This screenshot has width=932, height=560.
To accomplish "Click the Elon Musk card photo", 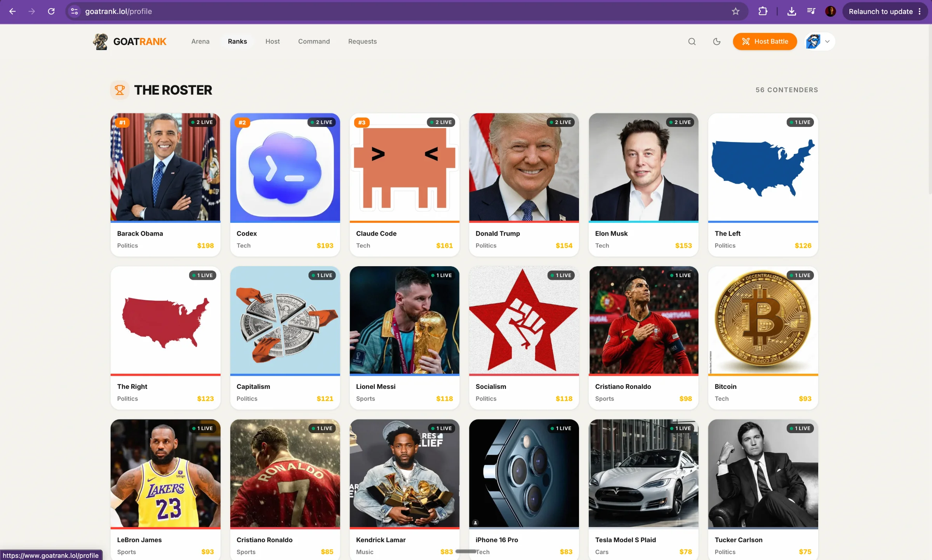I will (x=643, y=167).
